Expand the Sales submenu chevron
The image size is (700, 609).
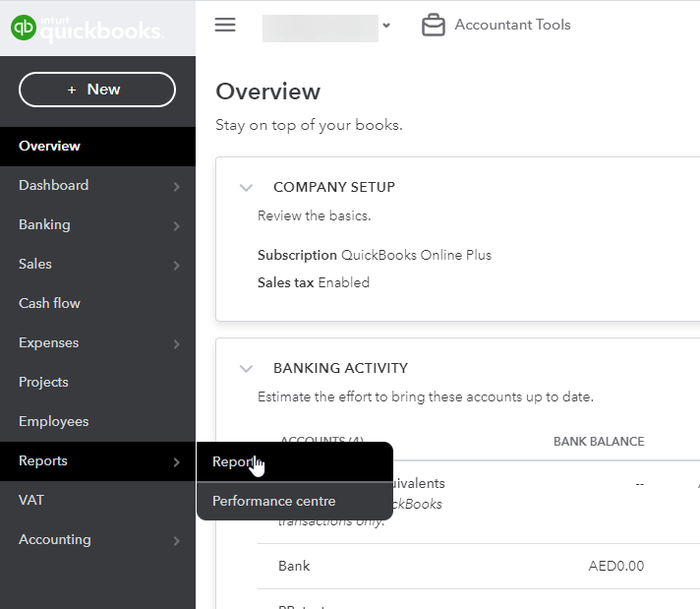click(177, 265)
